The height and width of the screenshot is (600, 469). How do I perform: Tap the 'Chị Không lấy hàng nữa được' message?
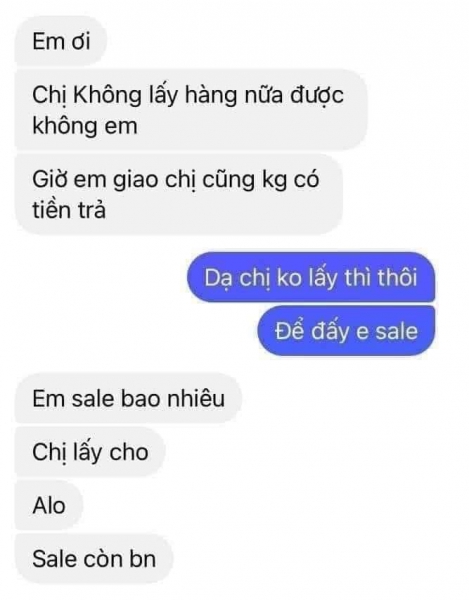pyautogui.click(x=191, y=110)
